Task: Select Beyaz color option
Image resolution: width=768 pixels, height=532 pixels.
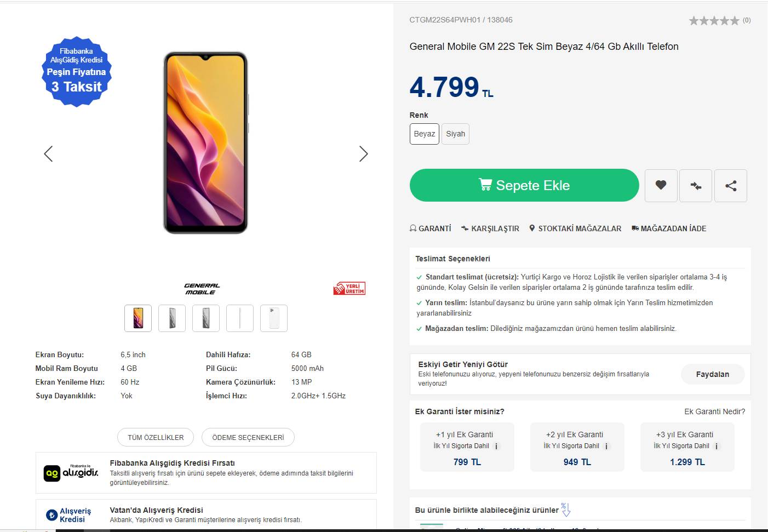Action: point(424,134)
